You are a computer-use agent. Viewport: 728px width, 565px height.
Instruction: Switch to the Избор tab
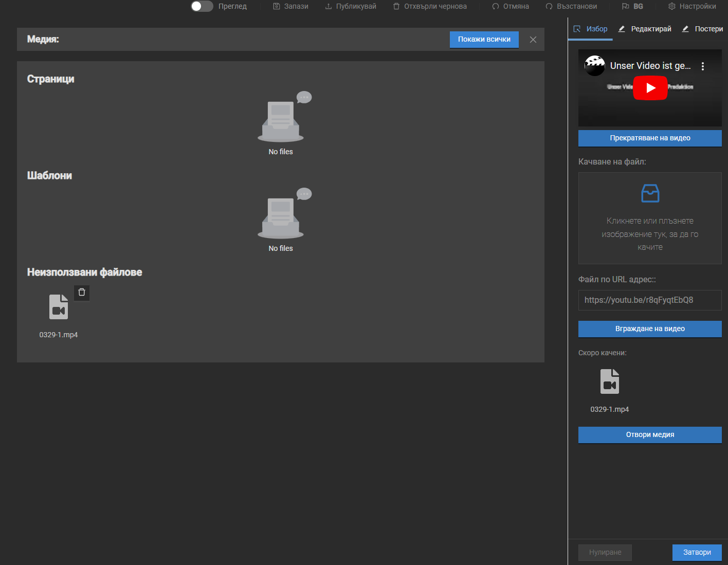591,29
